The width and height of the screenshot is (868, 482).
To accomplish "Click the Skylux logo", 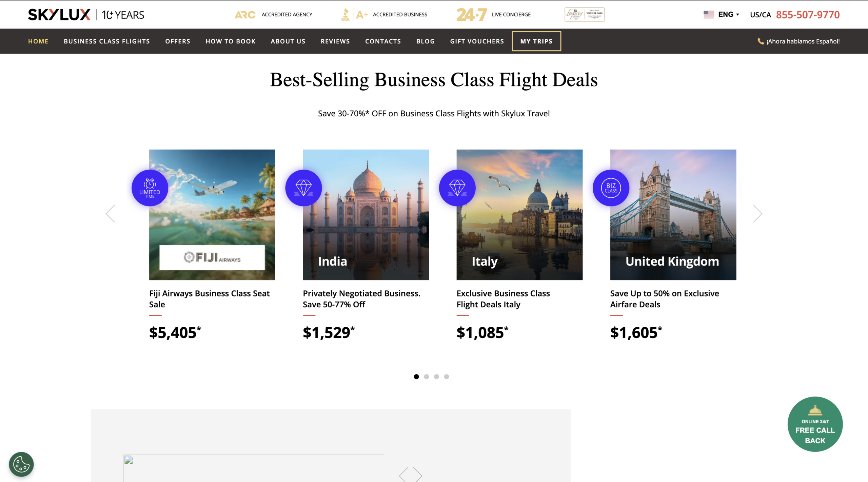I will (x=59, y=15).
